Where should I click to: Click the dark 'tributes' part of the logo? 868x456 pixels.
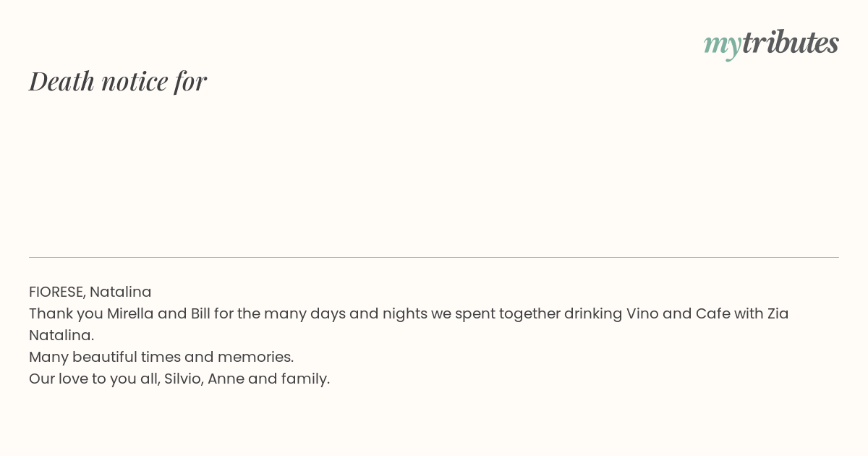point(791,42)
